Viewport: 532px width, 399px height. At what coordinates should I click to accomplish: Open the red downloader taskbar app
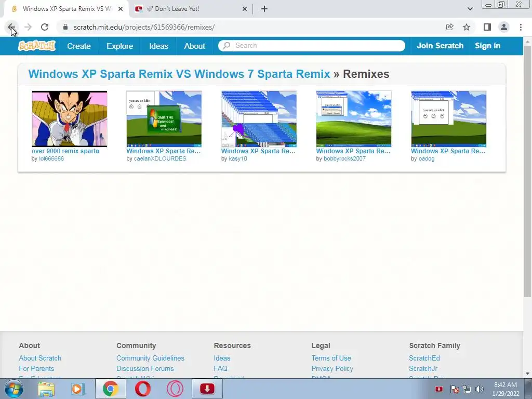pos(207,389)
